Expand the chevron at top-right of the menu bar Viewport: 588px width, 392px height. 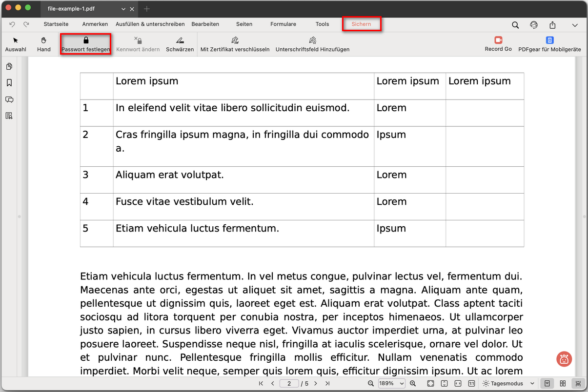click(x=575, y=25)
